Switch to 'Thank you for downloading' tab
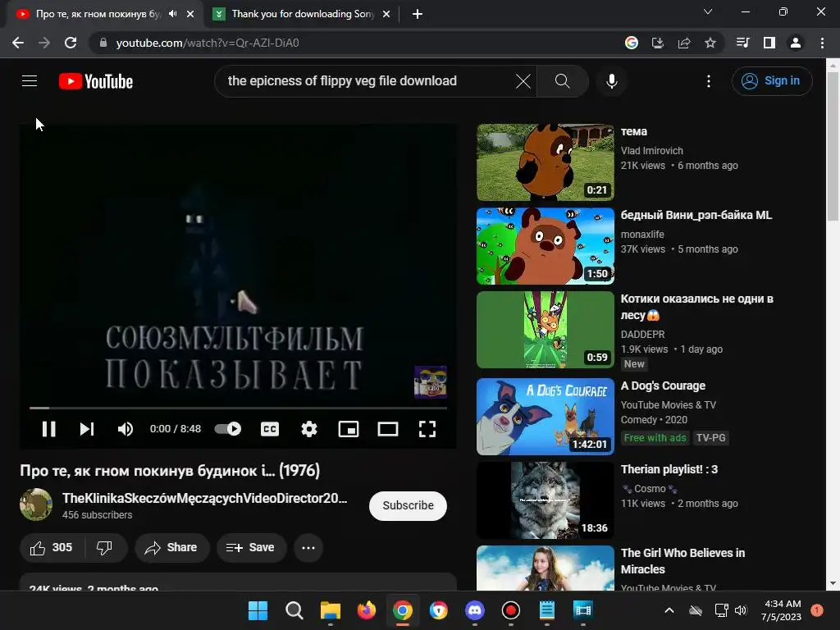 (303, 14)
